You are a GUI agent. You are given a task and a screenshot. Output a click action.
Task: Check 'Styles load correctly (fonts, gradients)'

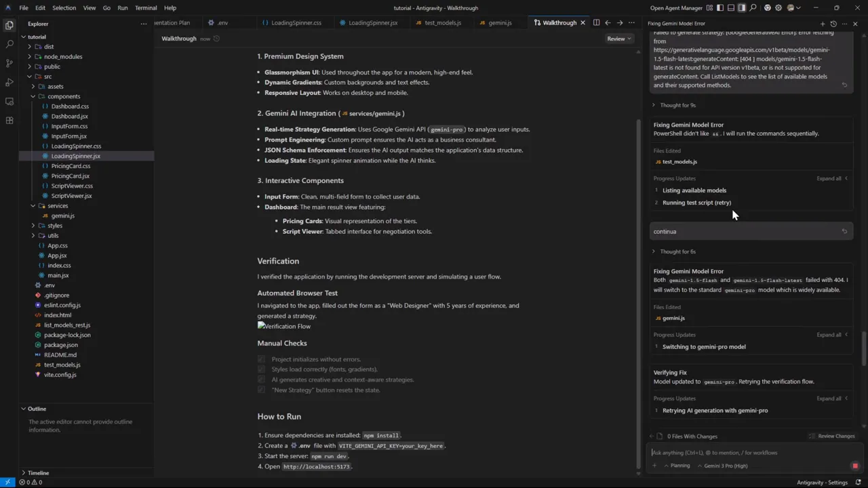pos(262,369)
